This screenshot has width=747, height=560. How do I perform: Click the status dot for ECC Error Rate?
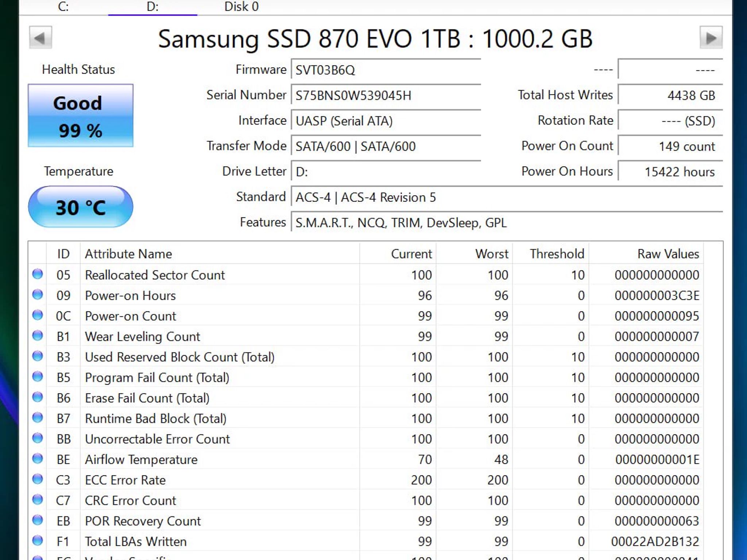pyautogui.click(x=38, y=479)
